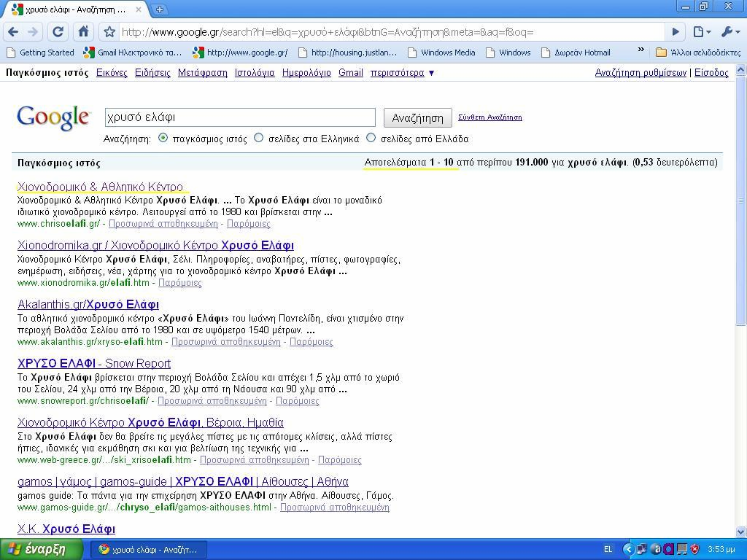Open the Akalanthis.gr/Χρυσό Ελάφι result
Image resolution: width=747 pixels, height=560 pixels.
click(88, 304)
